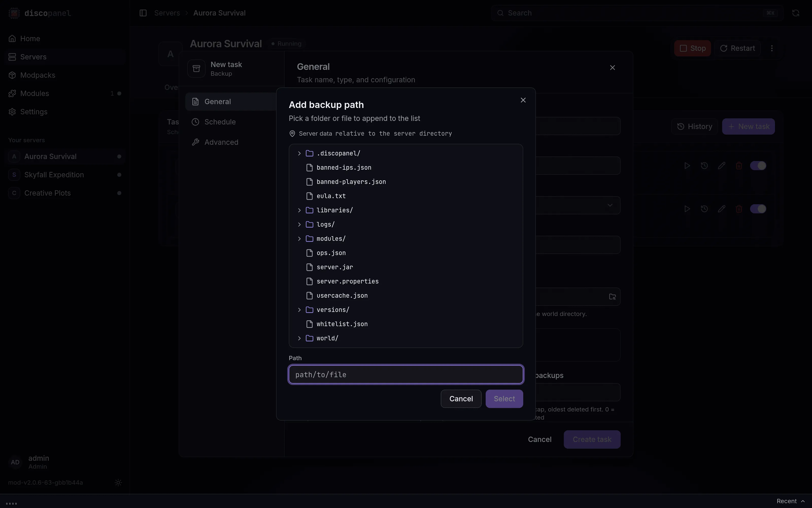Select whitelist.json file
The width and height of the screenshot is (812, 508).
coord(406,324)
